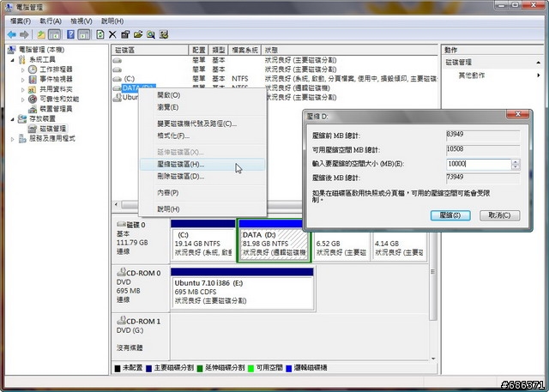
Task: Choose 內容(P) from the context menu
Action: click(x=202, y=192)
